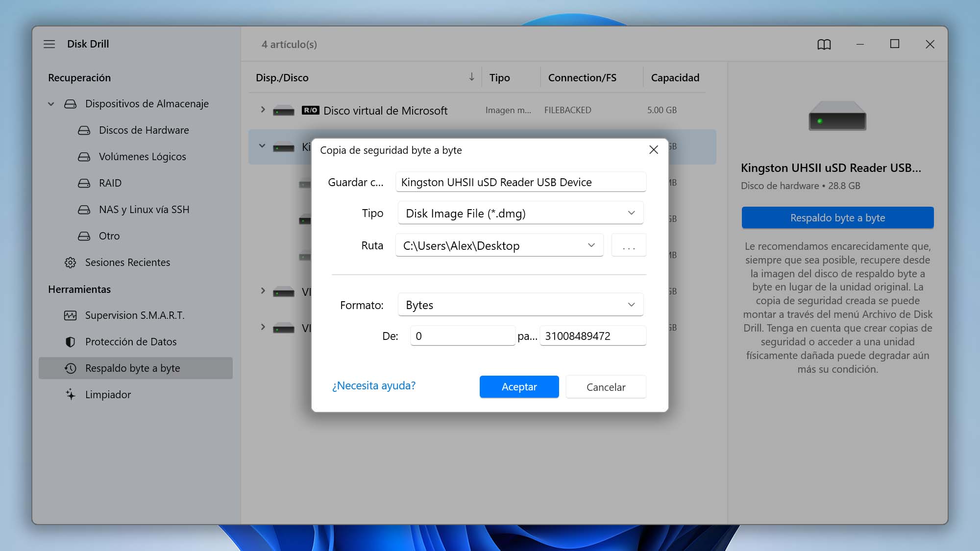Click the Otro drive icon
980x551 pixels.
click(x=84, y=236)
